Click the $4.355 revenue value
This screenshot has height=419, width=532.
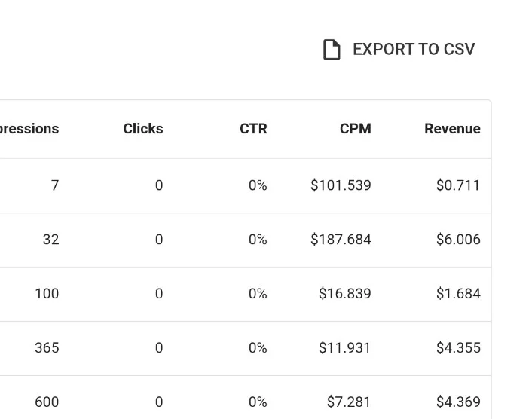(x=458, y=347)
